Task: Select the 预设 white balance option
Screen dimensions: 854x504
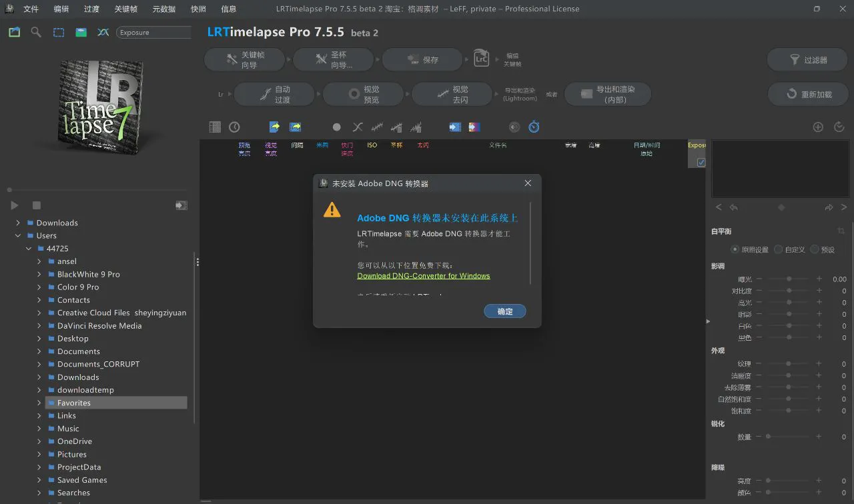Action: (814, 249)
